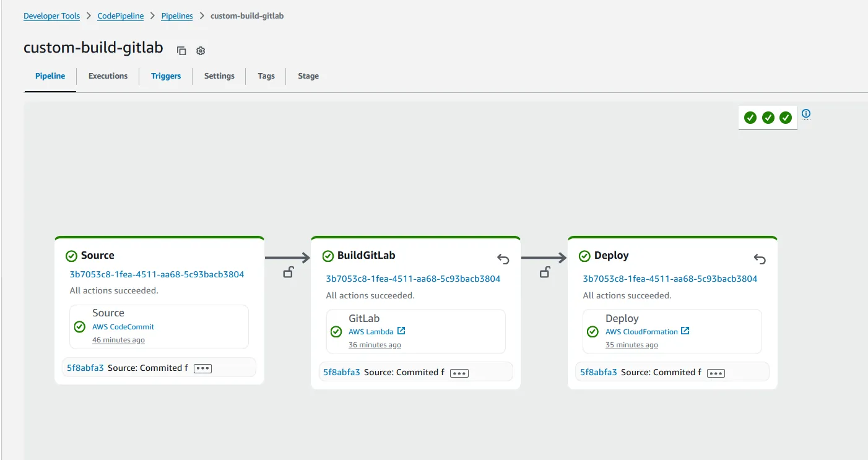Open the Tags tab
The image size is (868, 460).
coord(266,76)
